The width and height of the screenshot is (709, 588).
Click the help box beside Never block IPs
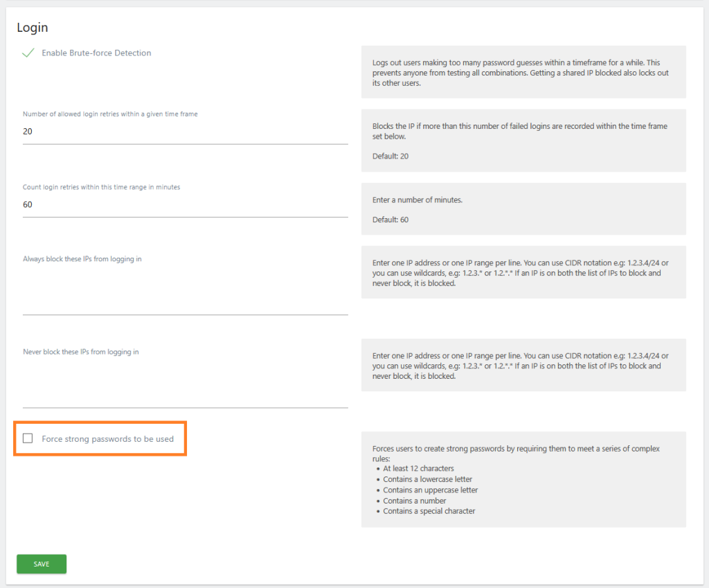(x=523, y=365)
